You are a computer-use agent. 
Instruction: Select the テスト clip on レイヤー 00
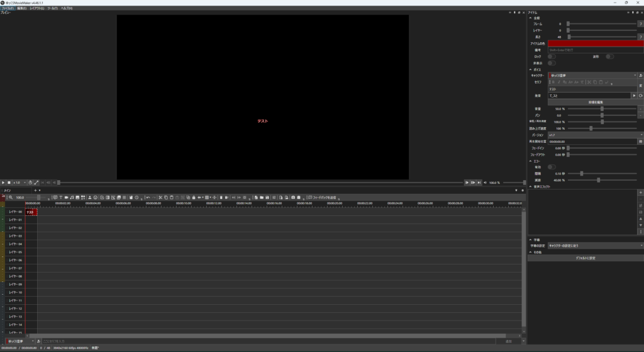point(31,212)
